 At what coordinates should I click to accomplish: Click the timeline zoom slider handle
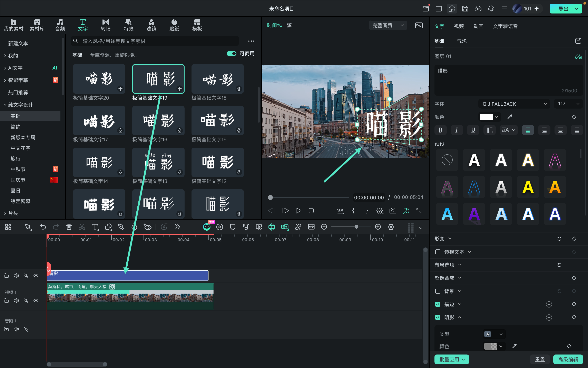click(x=356, y=227)
